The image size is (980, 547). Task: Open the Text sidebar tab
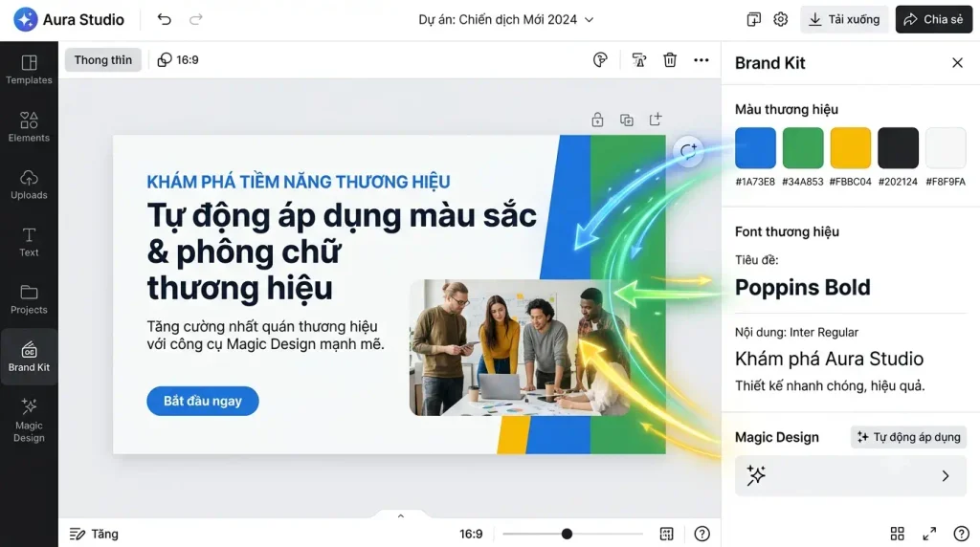tap(29, 242)
